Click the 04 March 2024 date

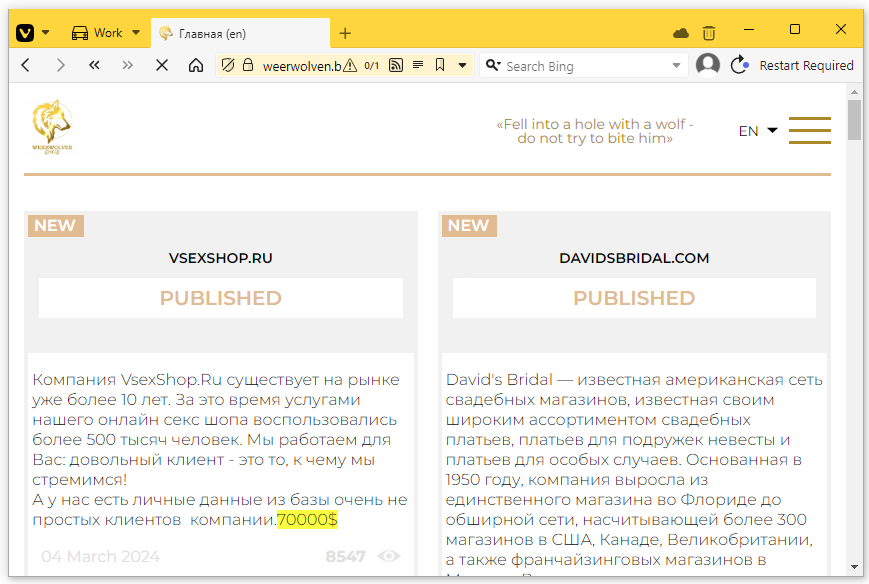click(x=100, y=556)
